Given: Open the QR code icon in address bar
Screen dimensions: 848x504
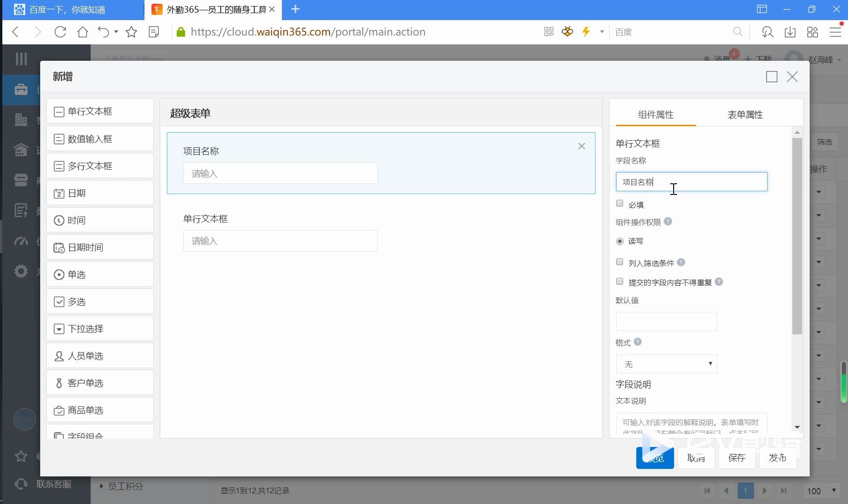Looking at the screenshot, I should coord(549,32).
